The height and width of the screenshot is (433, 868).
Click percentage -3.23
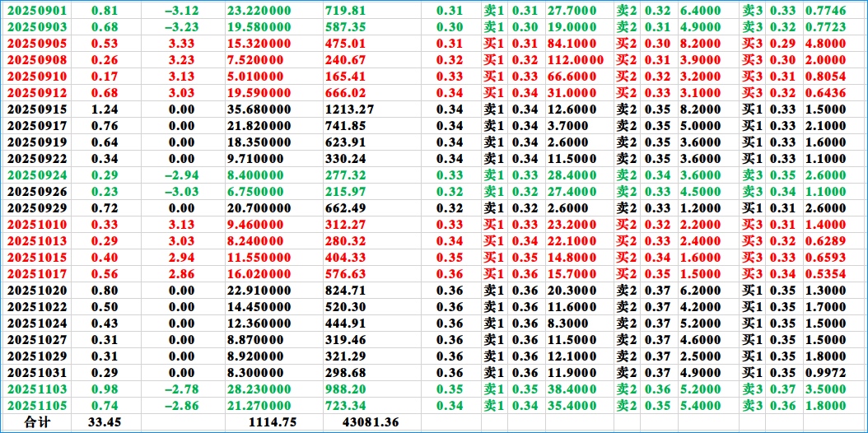coord(180,26)
